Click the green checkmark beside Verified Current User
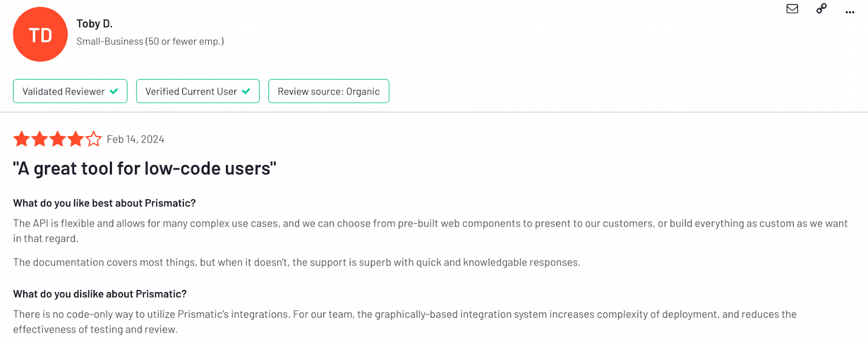The image size is (868, 340). point(246,91)
